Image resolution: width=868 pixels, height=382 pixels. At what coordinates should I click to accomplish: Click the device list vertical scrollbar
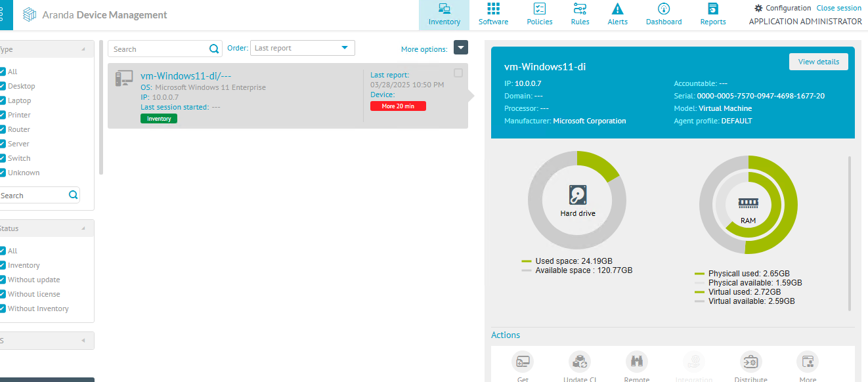[101, 108]
